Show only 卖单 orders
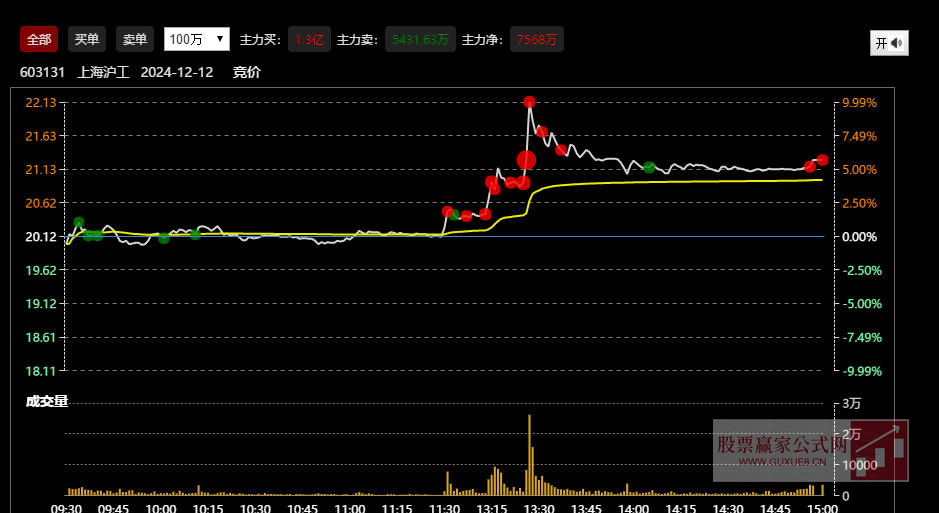The image size is (939, 513). pos(134,39)
